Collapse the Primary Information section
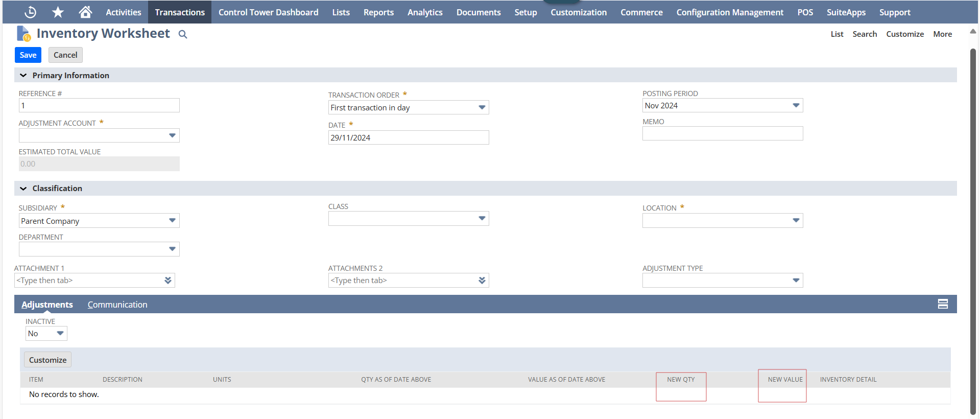Screen dimensions: 980x419 23,75
